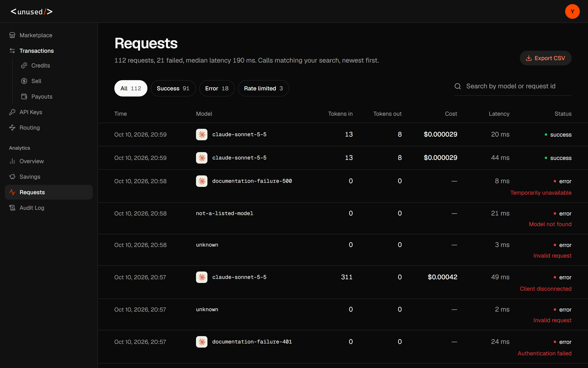Click the Cost column header

coord(451,114)
